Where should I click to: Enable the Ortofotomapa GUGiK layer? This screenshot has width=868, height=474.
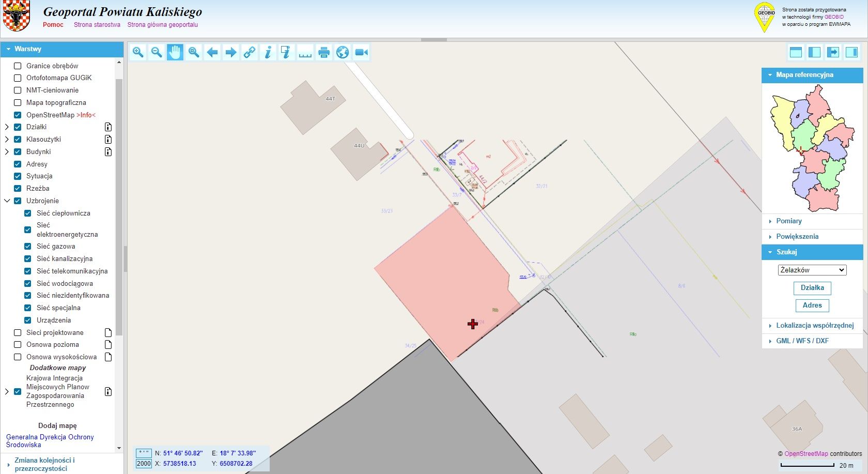point(18,78)
